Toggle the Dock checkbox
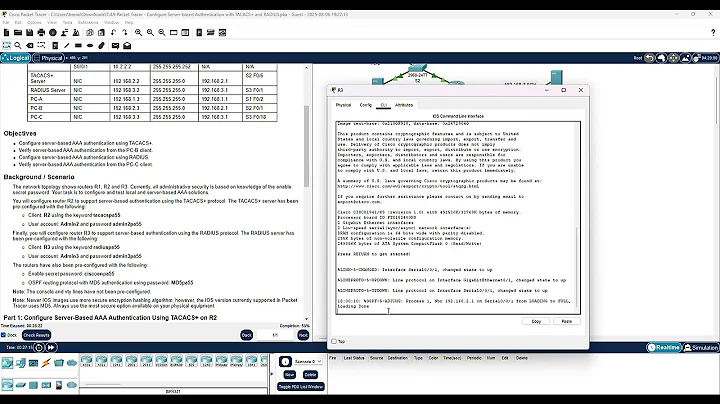Image resolution: width=720 pixels, height=404 pixels. (x=4, y=335)
